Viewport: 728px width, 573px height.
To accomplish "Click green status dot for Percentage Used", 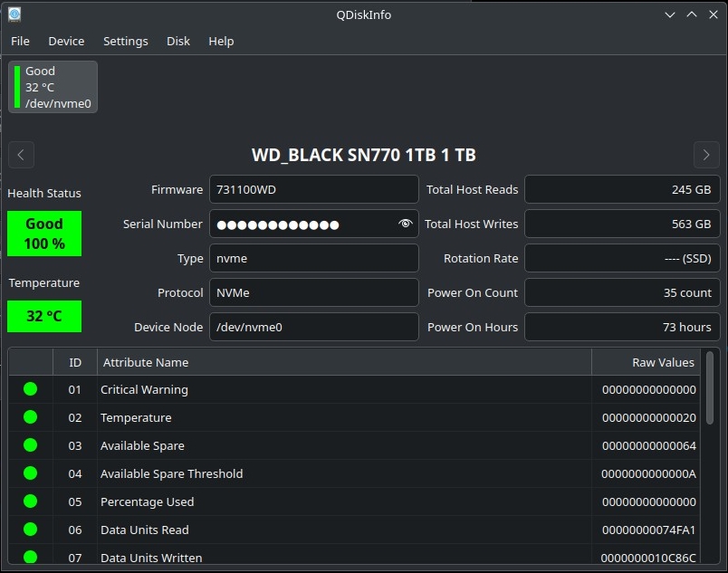I will pyautogui.click(x=30, y=501).
